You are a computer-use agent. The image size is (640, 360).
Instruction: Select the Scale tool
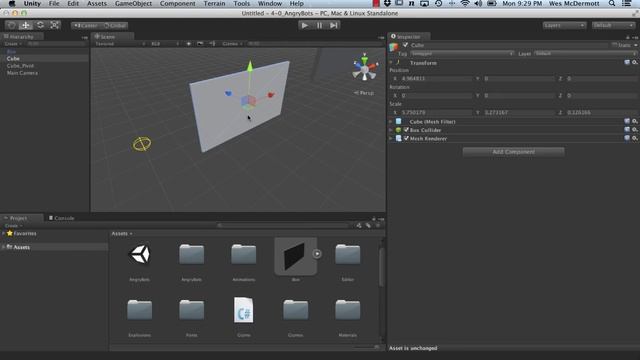(x=54, y=25)
